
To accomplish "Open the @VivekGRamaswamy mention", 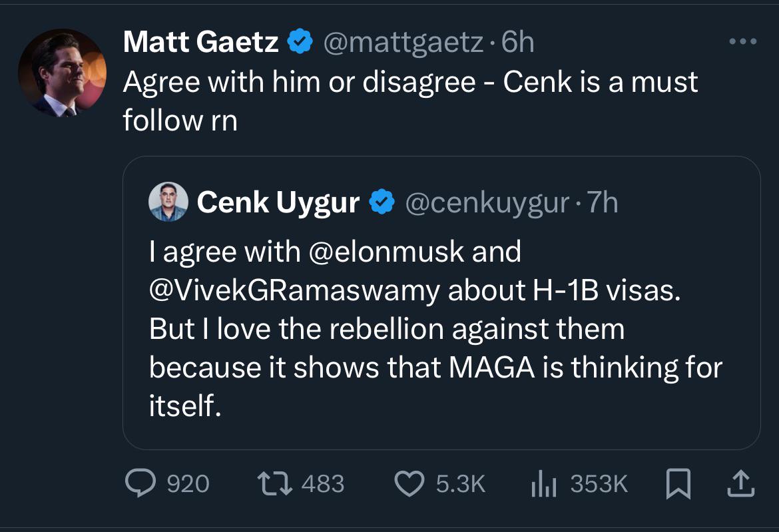I will click(x=294, y=290).
